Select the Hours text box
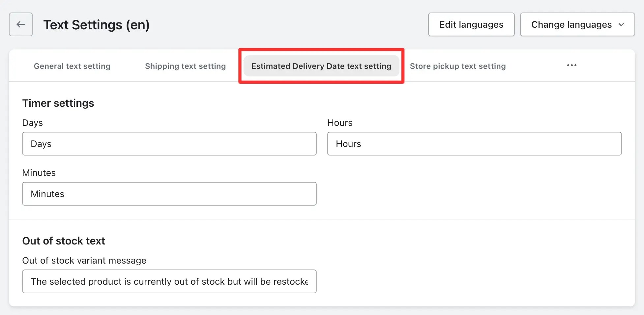 coord(474,144)
